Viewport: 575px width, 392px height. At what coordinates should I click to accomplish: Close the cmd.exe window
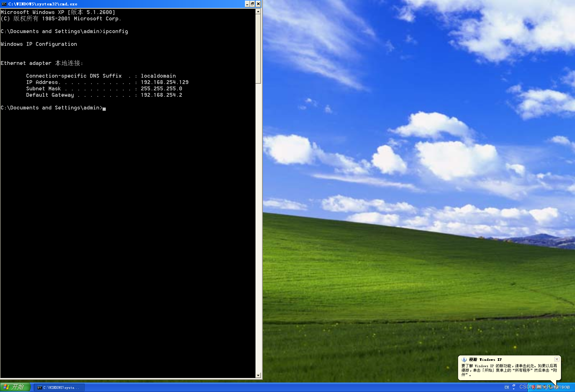tap(258, 4)
